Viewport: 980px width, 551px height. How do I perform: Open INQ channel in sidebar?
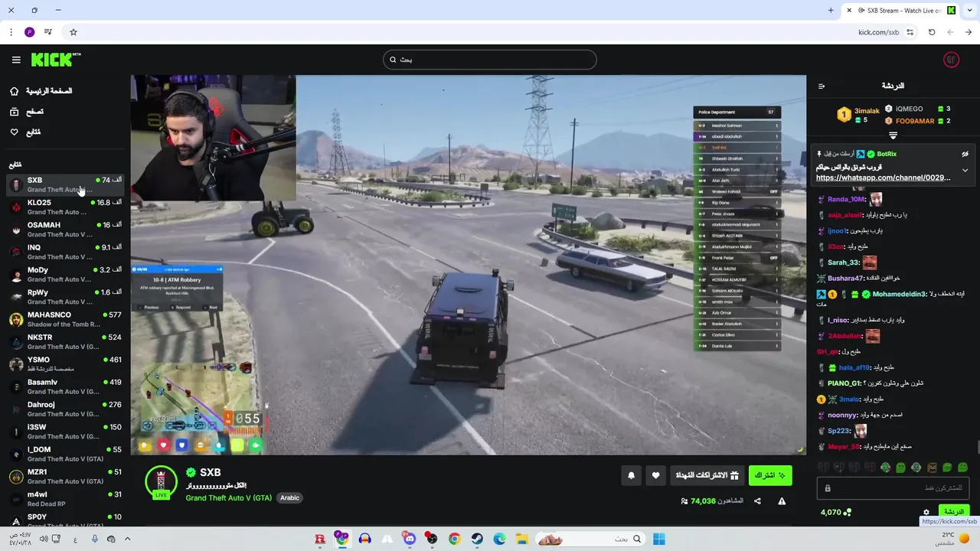coord(65,252)
